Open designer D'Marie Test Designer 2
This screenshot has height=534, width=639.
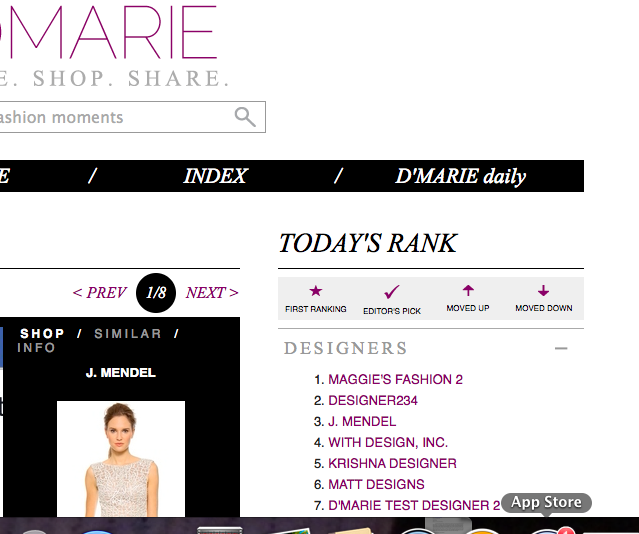[x=414, y=505]
